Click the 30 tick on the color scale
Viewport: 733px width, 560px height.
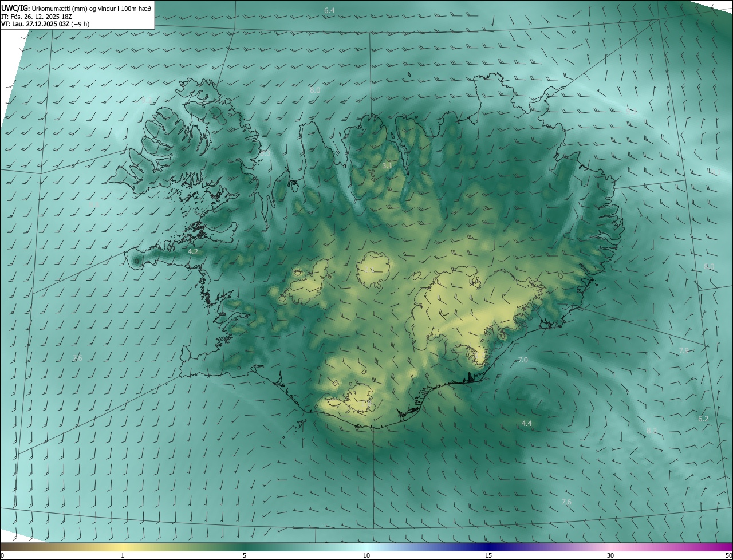(x=610, y=555)
